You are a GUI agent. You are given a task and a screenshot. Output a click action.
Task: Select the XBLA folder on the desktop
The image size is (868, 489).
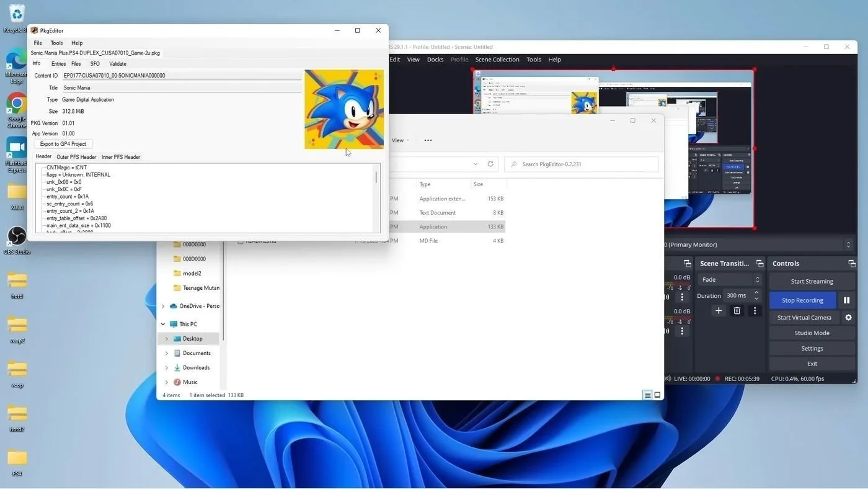(17, 197)
